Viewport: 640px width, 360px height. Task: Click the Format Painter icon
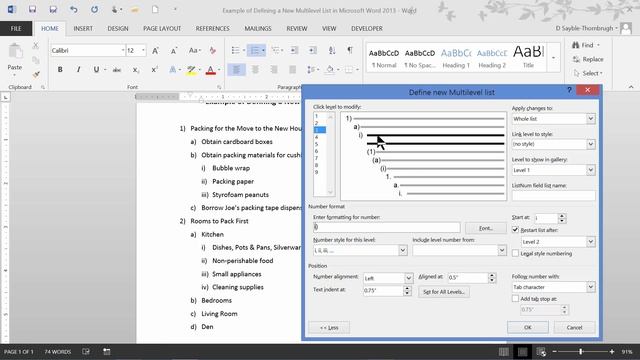[x=36, y=74]
